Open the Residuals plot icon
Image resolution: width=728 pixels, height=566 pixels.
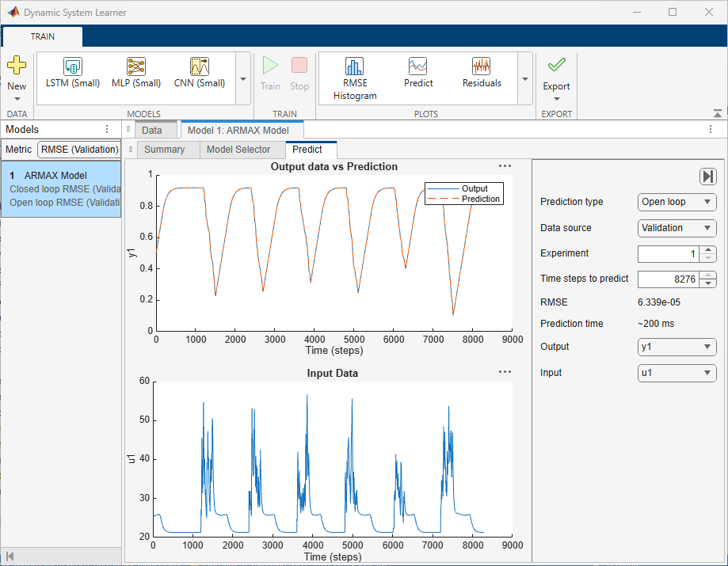pyautogui.click(x=482, y=66)
